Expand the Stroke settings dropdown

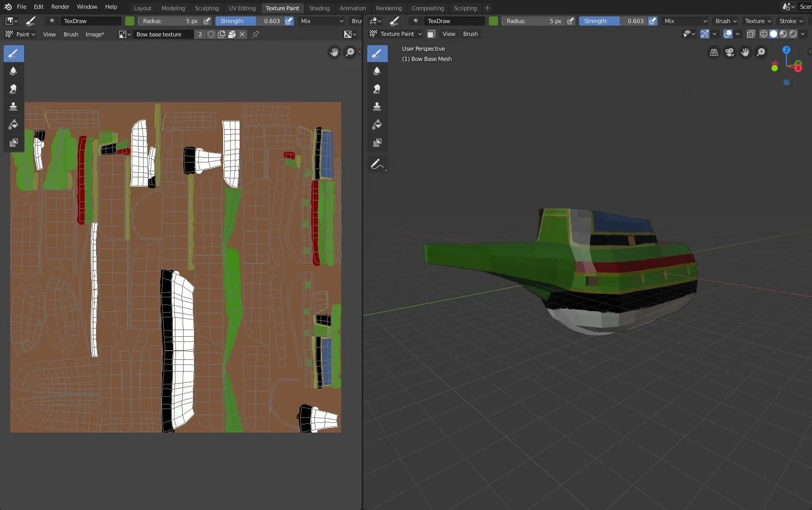(790, 21)
